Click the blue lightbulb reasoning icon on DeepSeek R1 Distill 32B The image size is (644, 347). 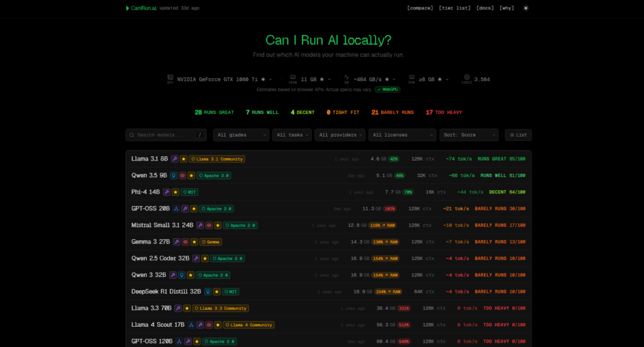coord(208,292)
